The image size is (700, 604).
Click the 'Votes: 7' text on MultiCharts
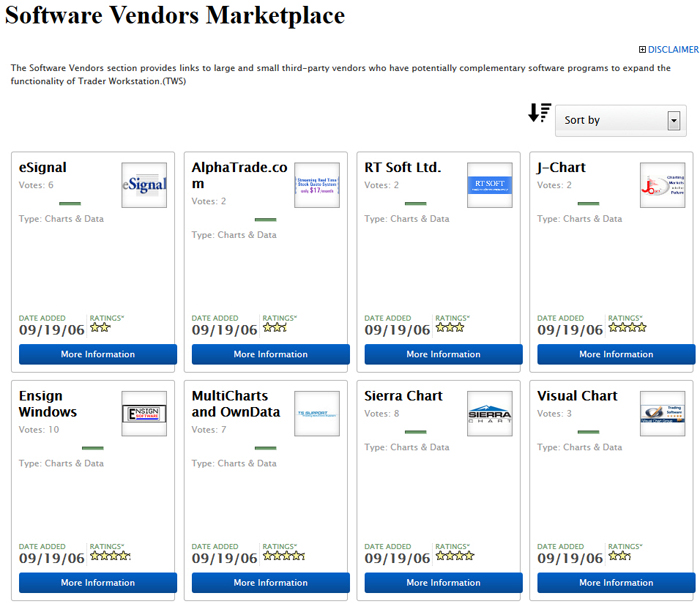(209, 430)
